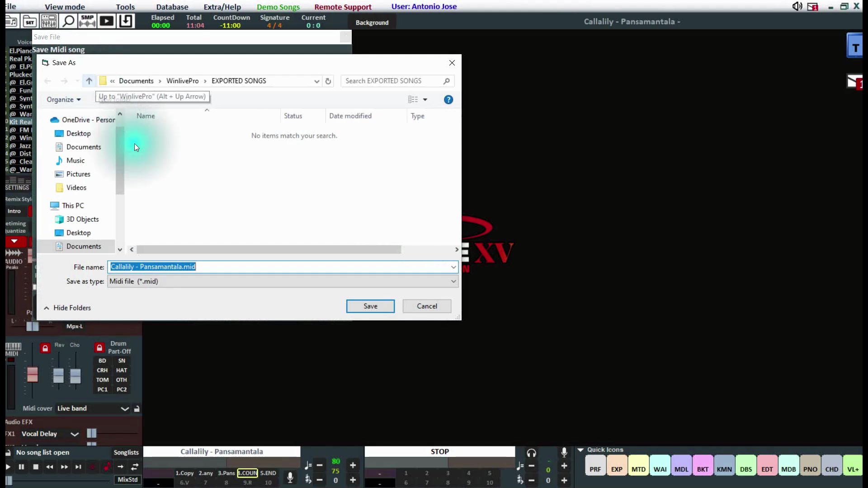Click the Save button in Save As dialog
This screenshot has height=488, width=868.
pyautogui.click(x=370, y=306)
